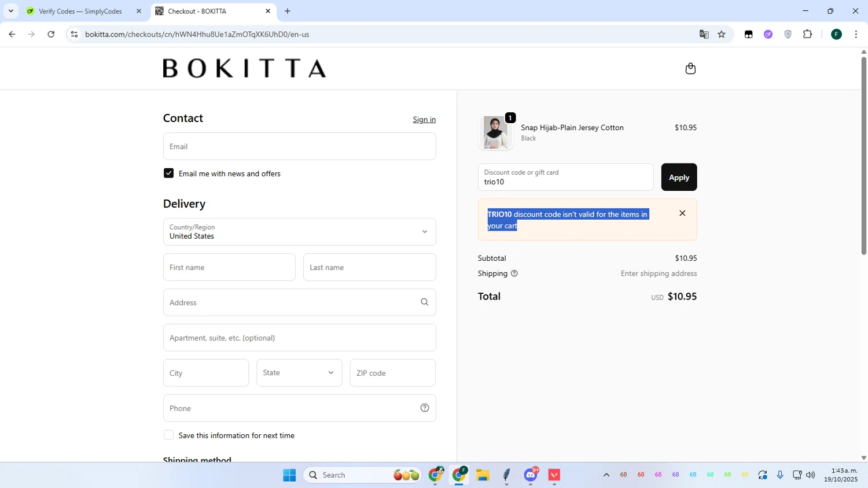Focus the First name field
Viewport: 868px width, 488px height.
[229, 267]
